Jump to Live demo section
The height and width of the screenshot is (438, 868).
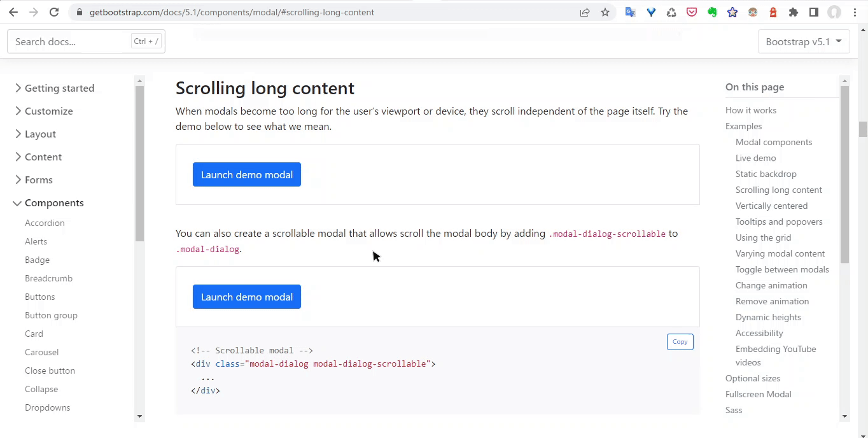click(755, 158)
